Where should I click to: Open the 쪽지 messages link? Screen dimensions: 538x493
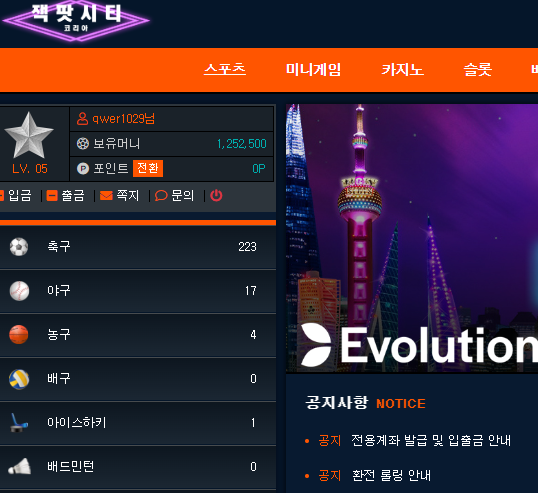click(119, 196)
